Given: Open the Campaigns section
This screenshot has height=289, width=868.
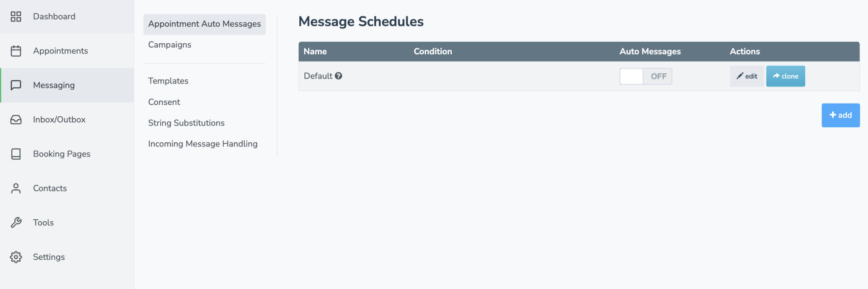Looking at the screenshot, I should 170,45.
